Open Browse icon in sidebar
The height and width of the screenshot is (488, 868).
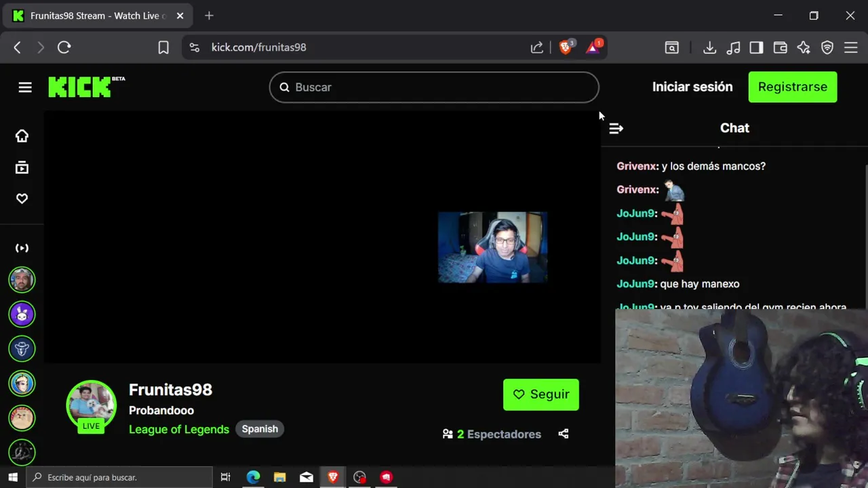tap(22, 167)
